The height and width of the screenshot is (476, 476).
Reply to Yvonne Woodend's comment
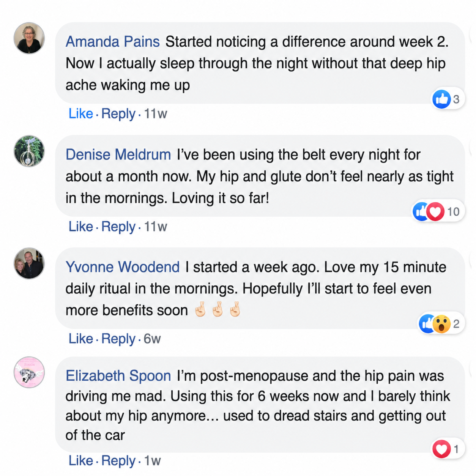pyautogui.click(x=118, y=339)
